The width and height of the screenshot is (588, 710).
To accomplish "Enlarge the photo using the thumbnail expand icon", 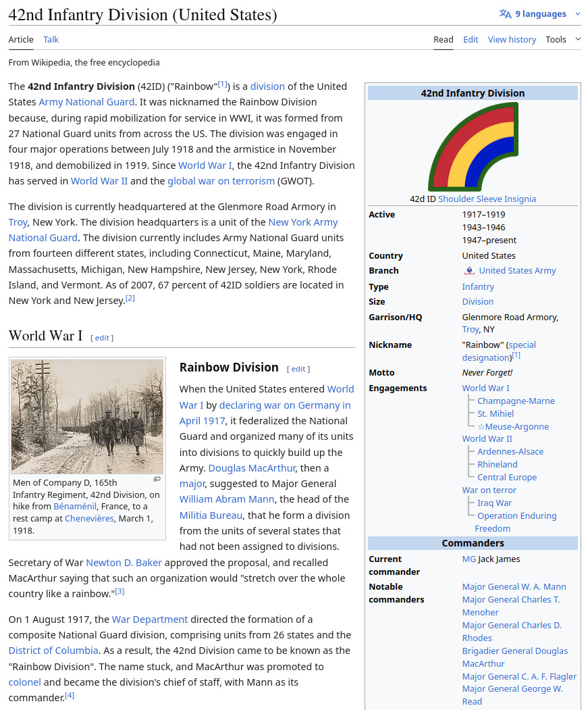I will pyautogui.click(x=157, y=479).
